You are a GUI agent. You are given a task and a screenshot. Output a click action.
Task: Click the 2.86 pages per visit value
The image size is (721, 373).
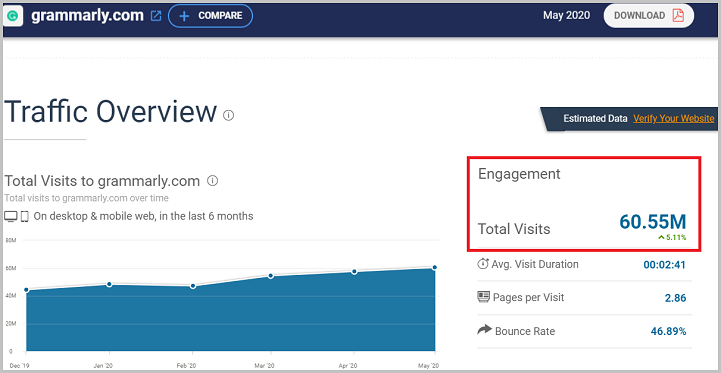(675, 298)
